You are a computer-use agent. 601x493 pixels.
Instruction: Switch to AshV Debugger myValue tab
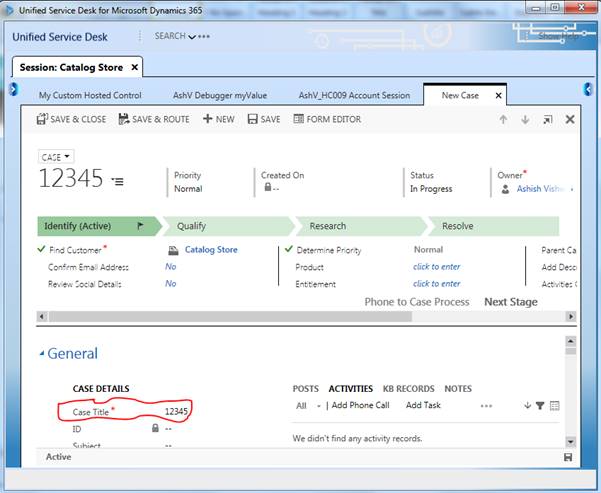click(220, 95)
